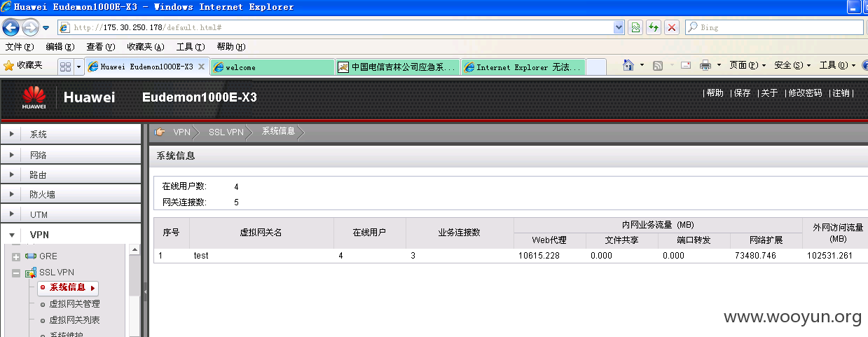Click the 帮助 header link
Screen dimensions: 868x337
coord(715,92)
